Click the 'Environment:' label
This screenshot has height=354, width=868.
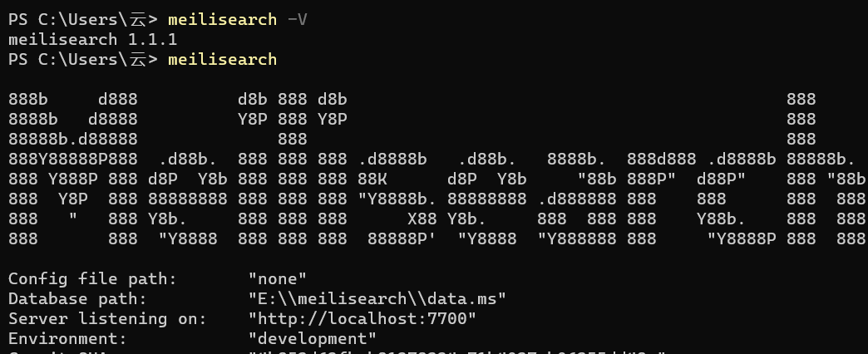(x=67, y=338)
